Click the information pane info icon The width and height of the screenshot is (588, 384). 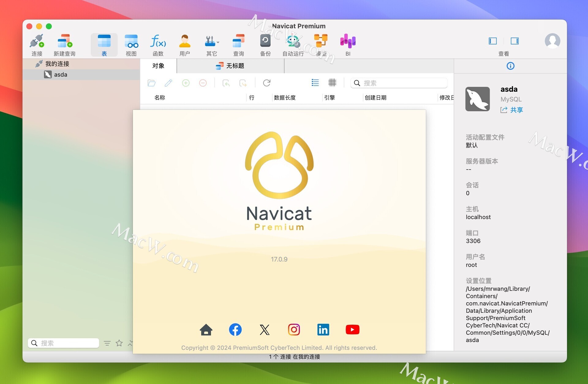pyautogui.click(x=511, y=66)
